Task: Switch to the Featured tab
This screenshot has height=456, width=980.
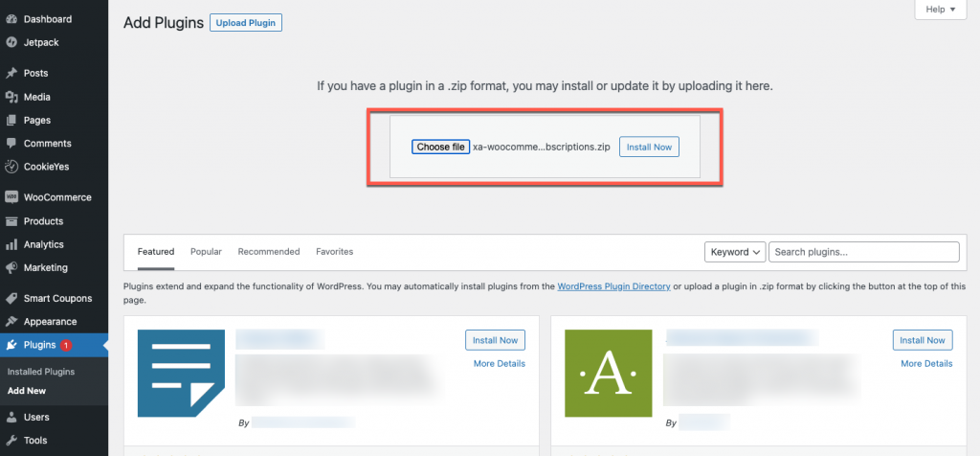Action: tap(156, 251)
